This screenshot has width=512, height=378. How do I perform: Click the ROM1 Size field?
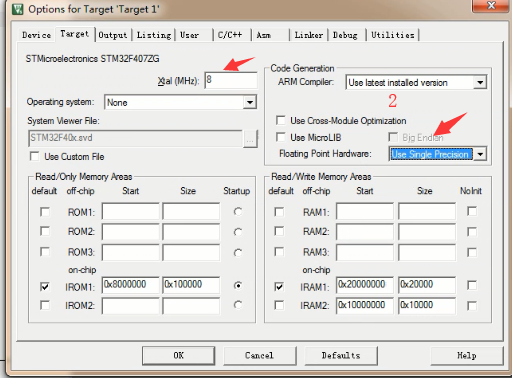pyautogui.click(x=191, y=211)
